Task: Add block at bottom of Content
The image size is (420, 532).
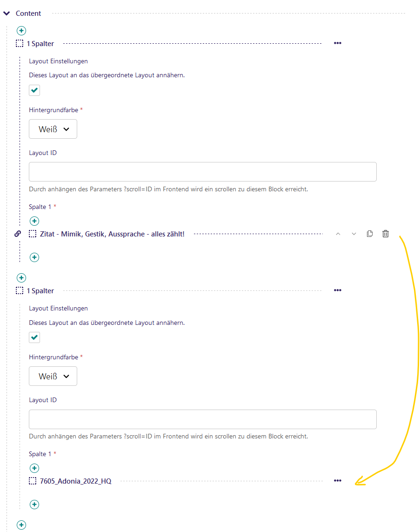Action: [x=21, y=525]
